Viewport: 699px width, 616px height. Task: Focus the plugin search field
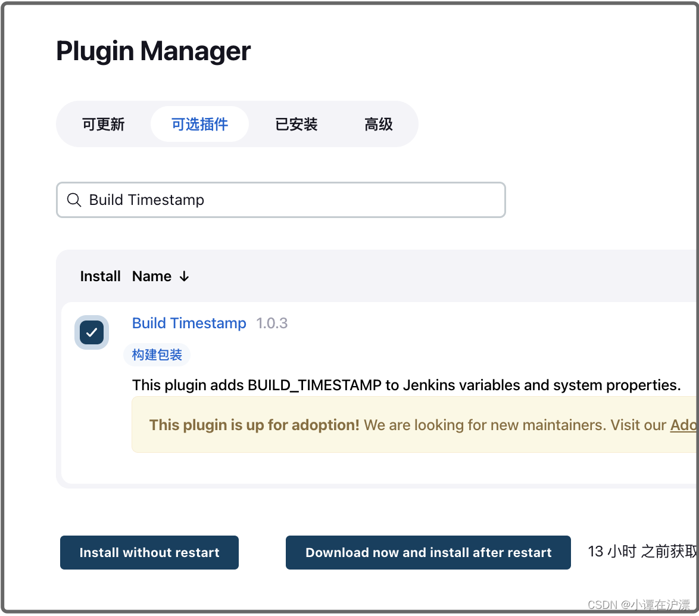point(281,200)
